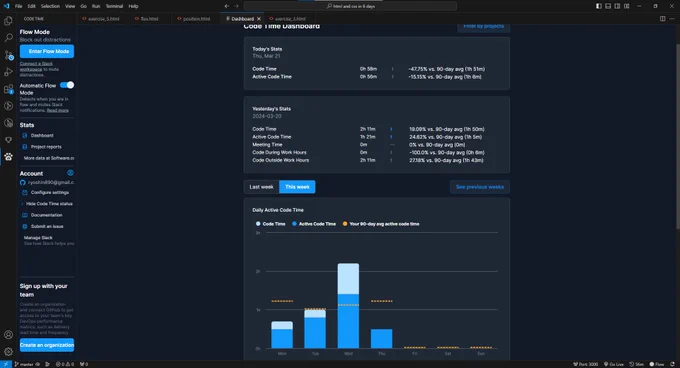Open the Connect a Slack workspace link

click(x=36, y=66)
